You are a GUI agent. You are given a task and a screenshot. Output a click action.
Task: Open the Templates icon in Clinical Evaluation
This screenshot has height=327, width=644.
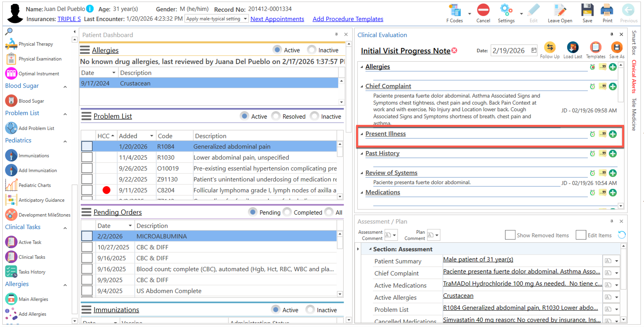click(595, 47)
